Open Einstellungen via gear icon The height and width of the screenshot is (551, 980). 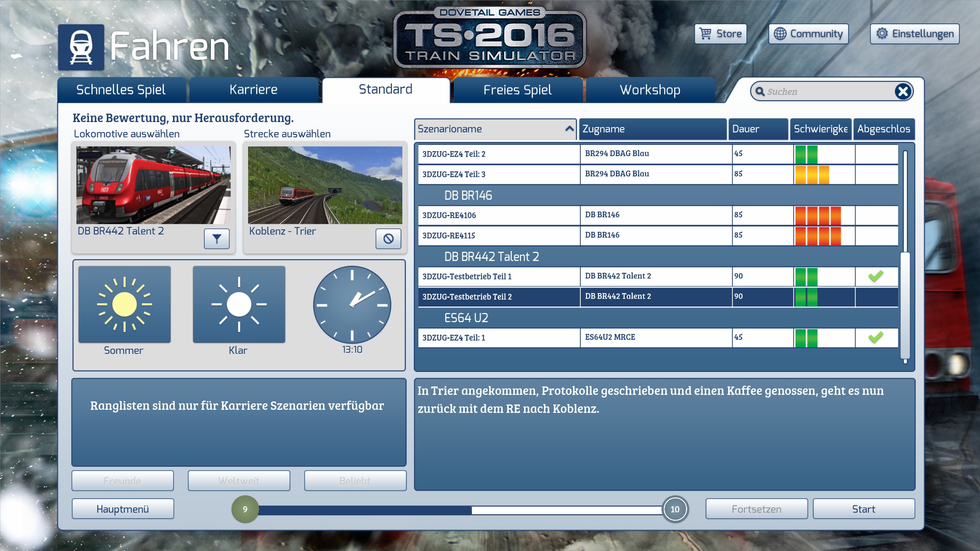click(882, 34)
